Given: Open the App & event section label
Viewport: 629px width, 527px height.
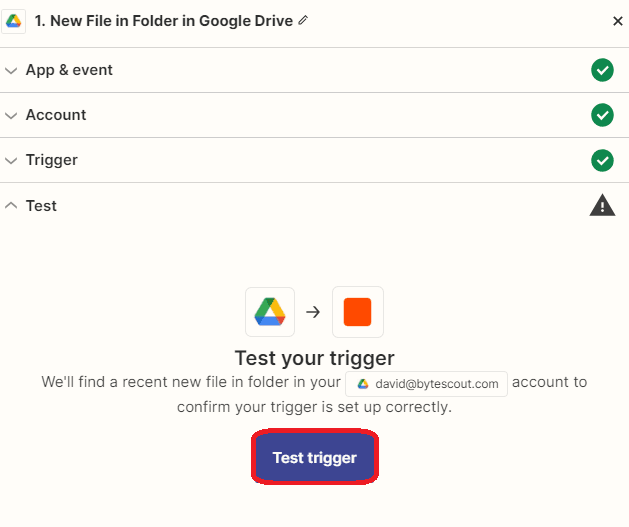Looking at the screenshot, I should pyautogui.click(x=69, y=70).
